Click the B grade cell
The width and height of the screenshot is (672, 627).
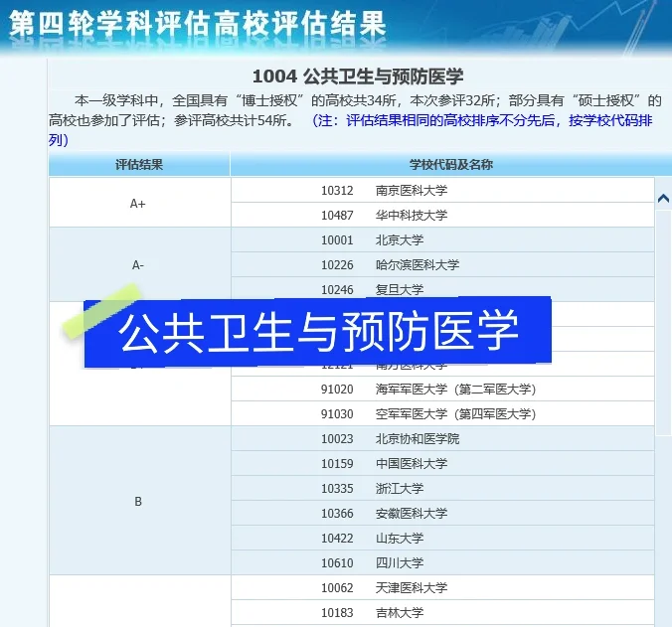click(x=138, y=501)
